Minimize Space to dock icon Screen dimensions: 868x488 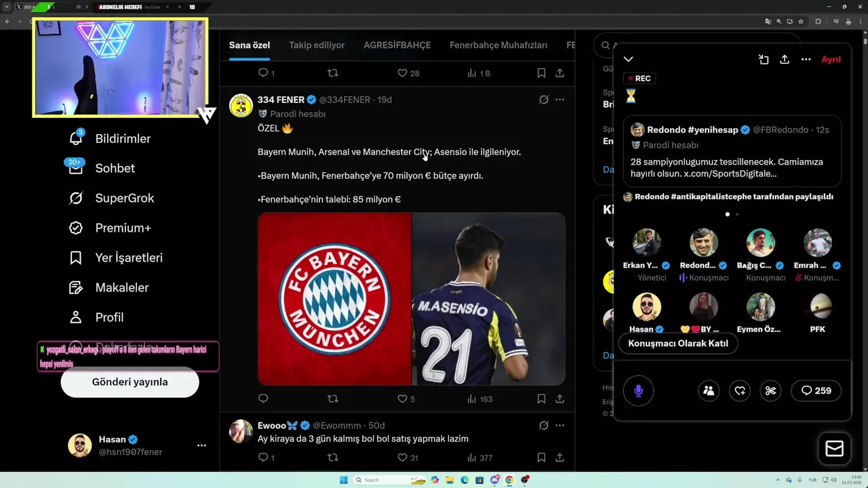[x=764, y=60]
